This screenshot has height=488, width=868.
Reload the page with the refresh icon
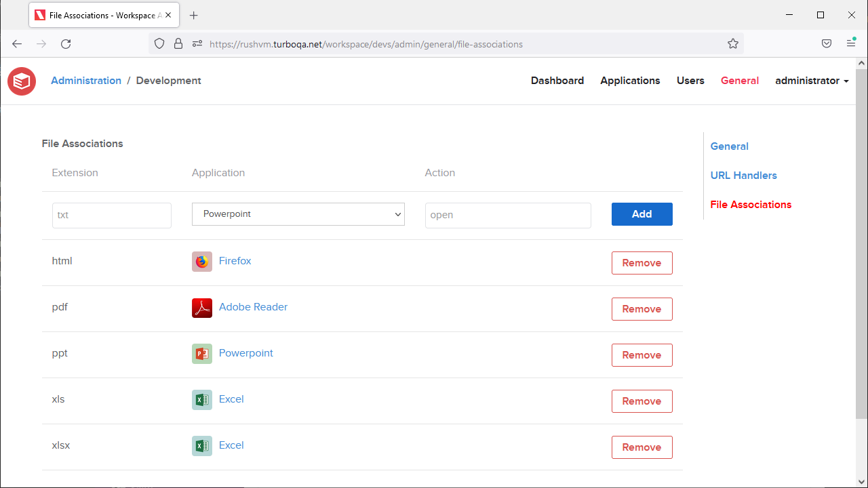point(66,43)
